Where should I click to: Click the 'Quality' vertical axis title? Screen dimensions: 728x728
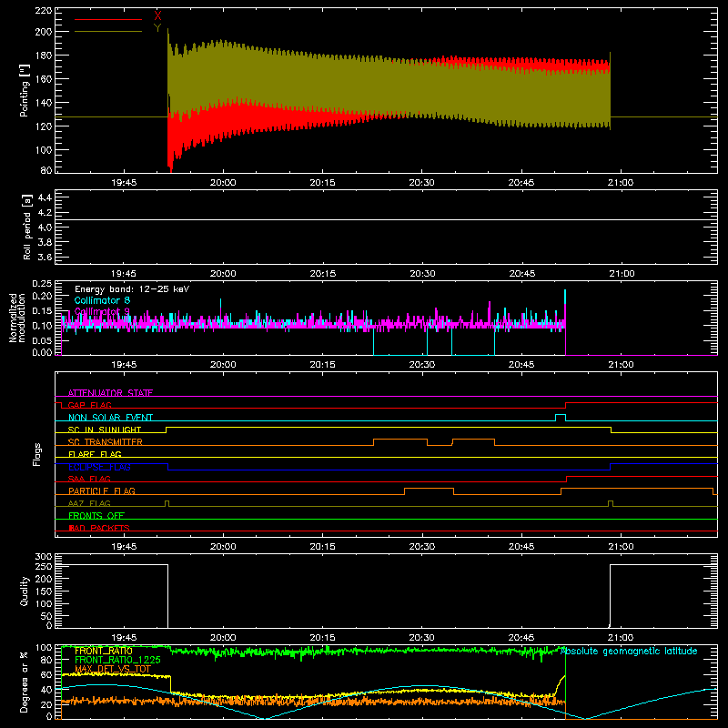pyautogui.click(x=25, y=591)
